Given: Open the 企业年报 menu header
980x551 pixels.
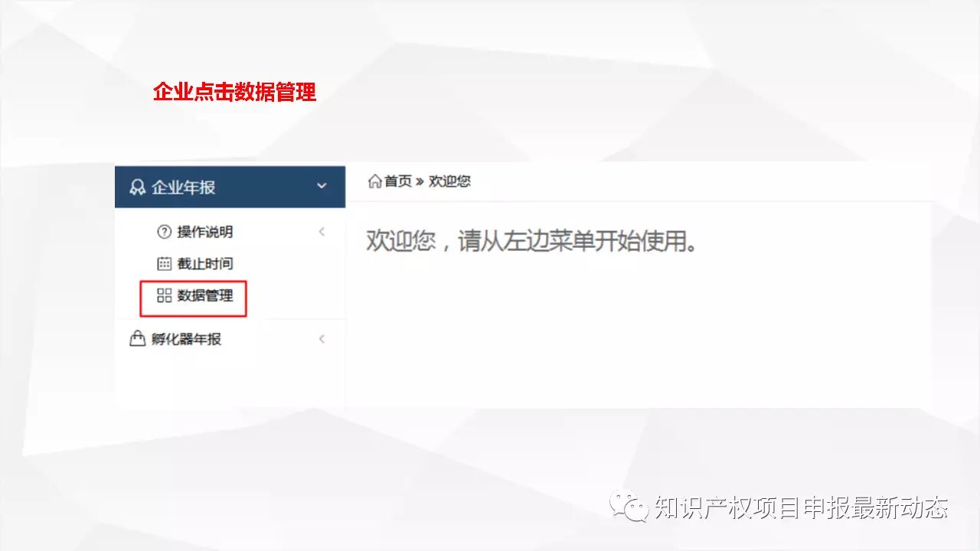Looking at the screenshot, I should coord(230,187).
